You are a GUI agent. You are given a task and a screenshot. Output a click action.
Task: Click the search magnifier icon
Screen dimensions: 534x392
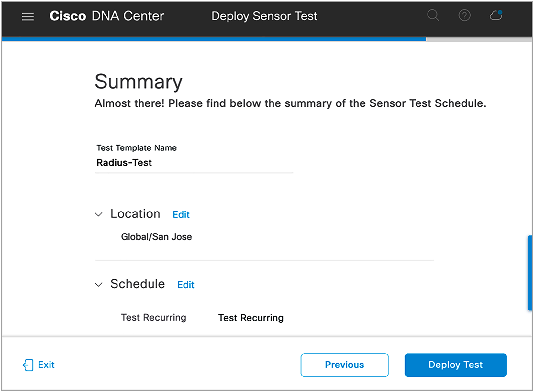pos(433,15)
